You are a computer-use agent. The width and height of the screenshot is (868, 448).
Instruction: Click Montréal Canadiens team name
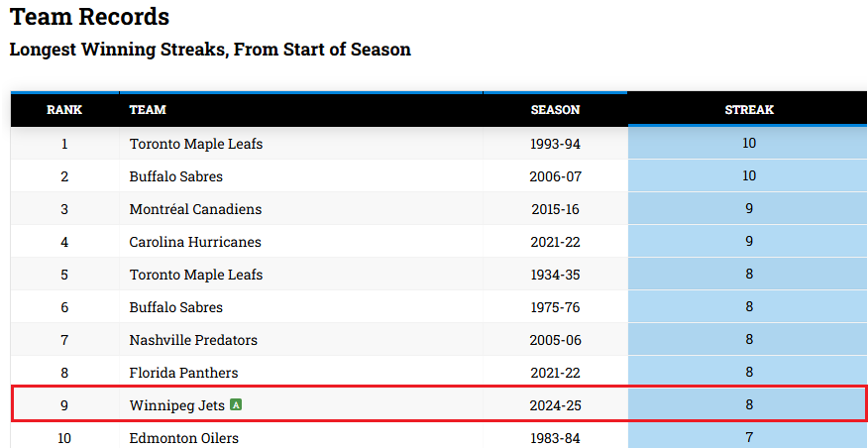195,209
